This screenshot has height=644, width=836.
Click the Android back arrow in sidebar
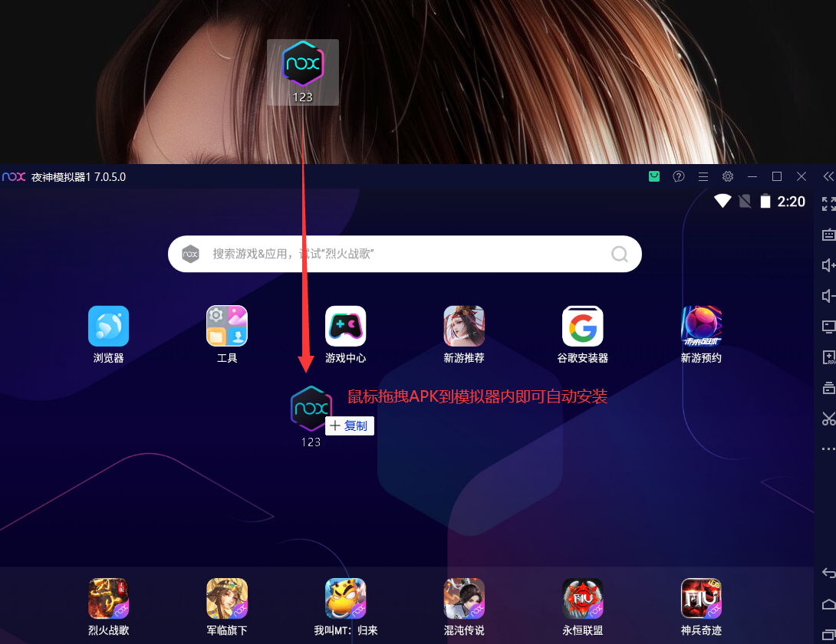828,573
